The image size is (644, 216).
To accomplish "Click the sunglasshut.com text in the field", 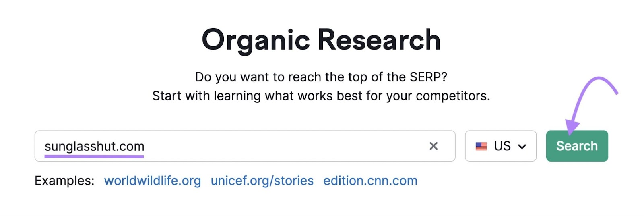I will (94, 146).
